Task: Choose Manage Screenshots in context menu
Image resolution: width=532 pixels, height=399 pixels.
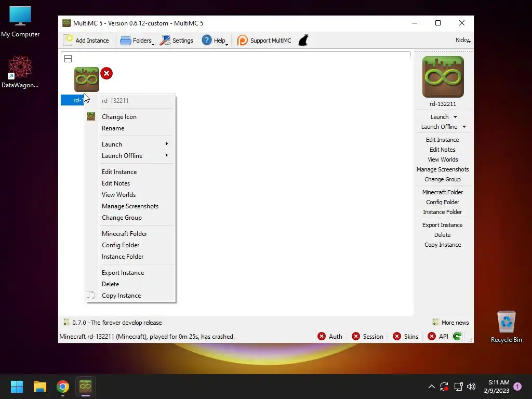Action: click(x=129, y=206)
